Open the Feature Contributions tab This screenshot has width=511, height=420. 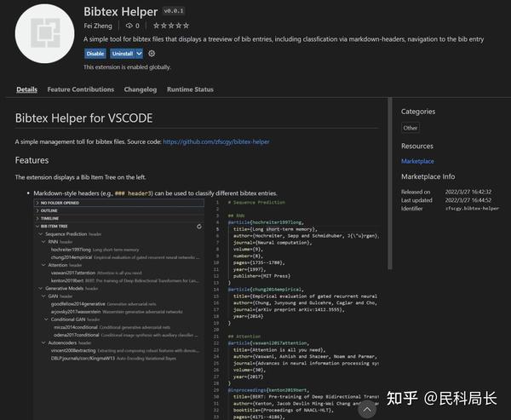click(81, 89)
